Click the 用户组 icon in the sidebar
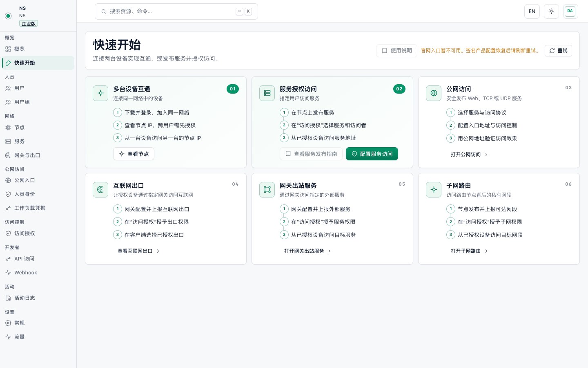 tap(8, 102)
